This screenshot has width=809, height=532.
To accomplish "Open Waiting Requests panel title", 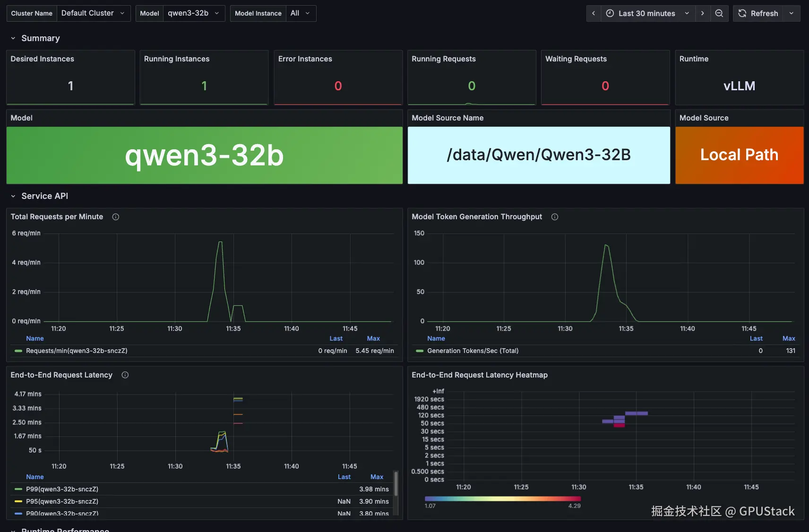I will 576,59.
